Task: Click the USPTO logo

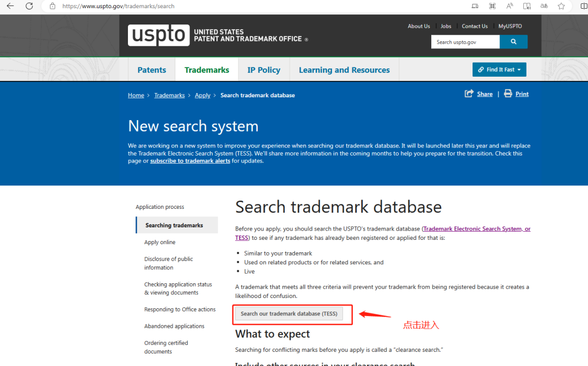Action: pos(158,35)
